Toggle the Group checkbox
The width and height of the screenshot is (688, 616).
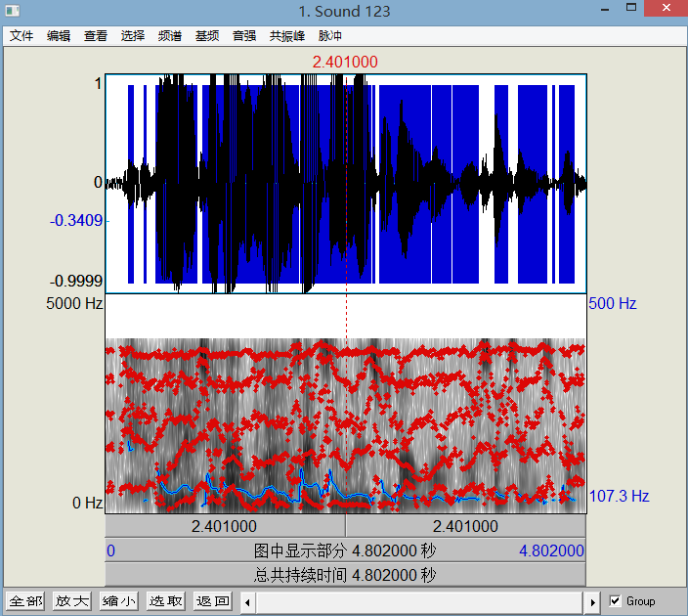[615, 600]
